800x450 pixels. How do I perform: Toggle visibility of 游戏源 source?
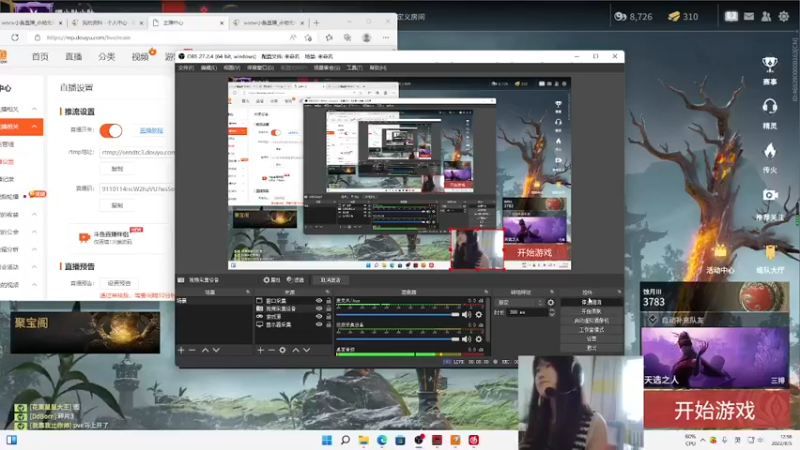coord(319,316)
